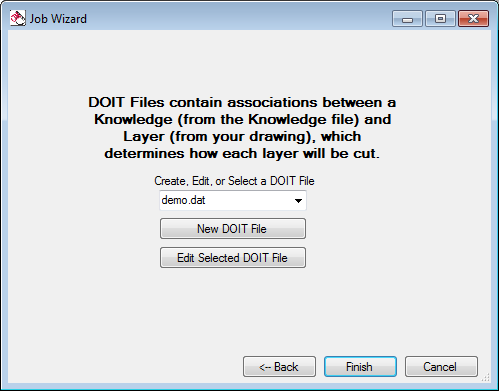Viewport: 499px width, 391px height.
Task: Minimize the Job Wizard window
Action: click(x=407, y=19)
